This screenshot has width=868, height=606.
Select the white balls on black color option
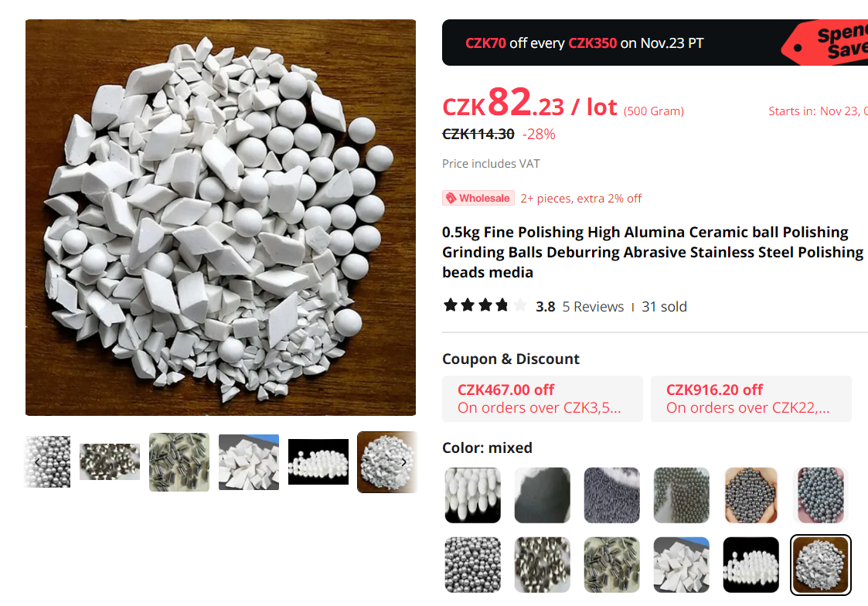tap(751, 564)
